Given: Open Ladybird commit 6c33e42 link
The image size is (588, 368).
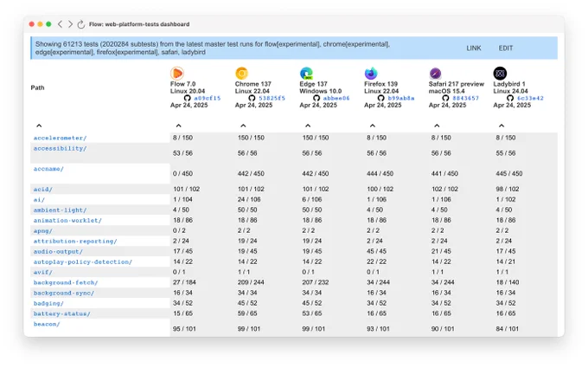Looking at the screenshot, I should coord(530,98).
